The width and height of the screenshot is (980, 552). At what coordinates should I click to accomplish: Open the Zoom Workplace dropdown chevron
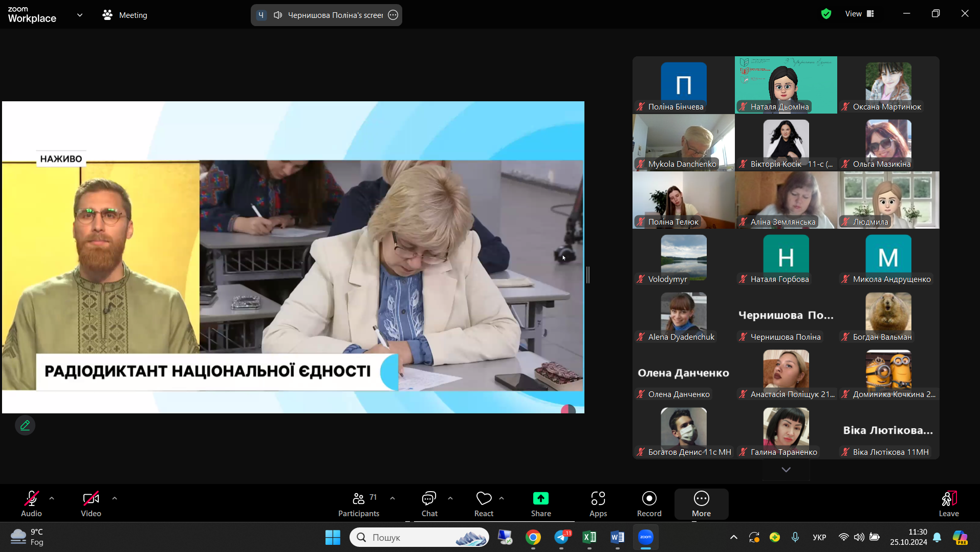click(x=80, y=15)
